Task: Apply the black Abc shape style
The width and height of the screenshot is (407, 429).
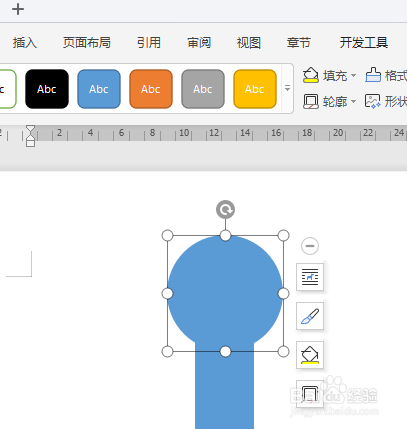Action: (47, 89)
